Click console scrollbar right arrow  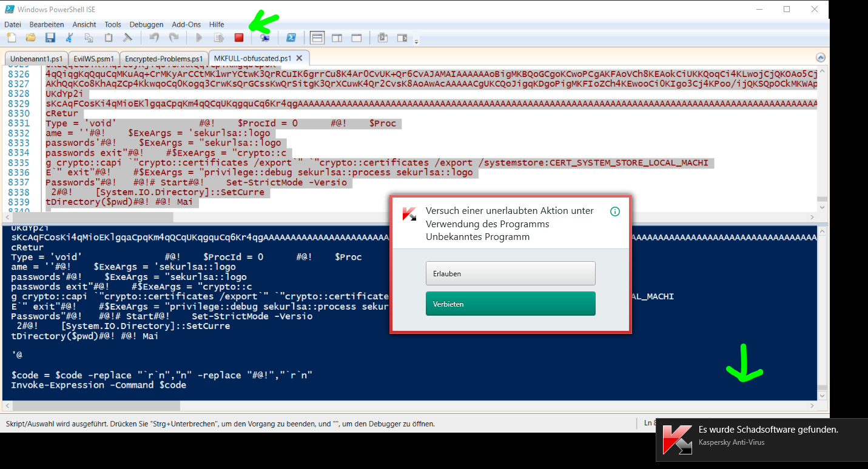coord(812,405)
